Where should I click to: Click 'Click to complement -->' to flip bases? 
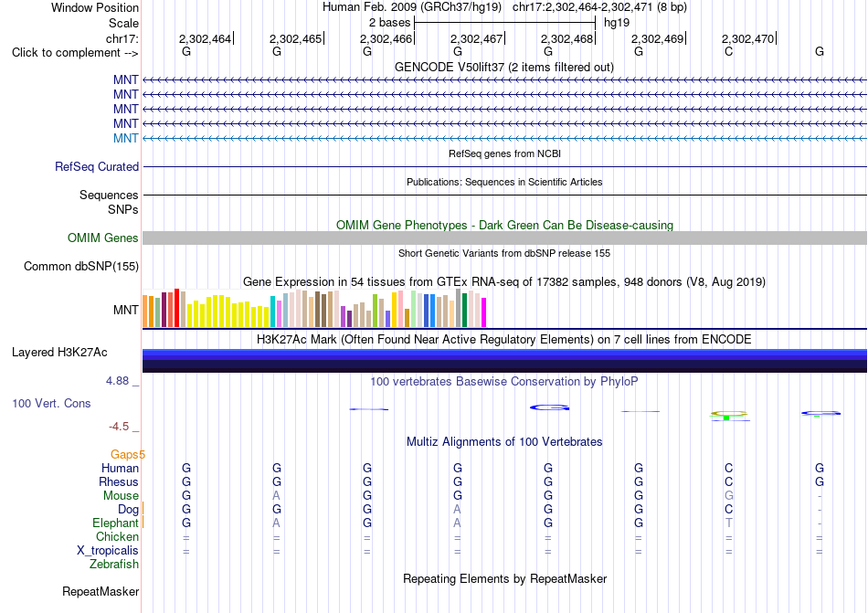point(75,53)
